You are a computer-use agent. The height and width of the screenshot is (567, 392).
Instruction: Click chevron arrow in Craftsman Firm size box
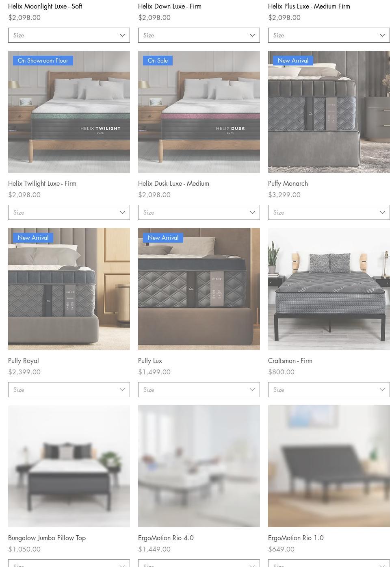pos(382,390)
